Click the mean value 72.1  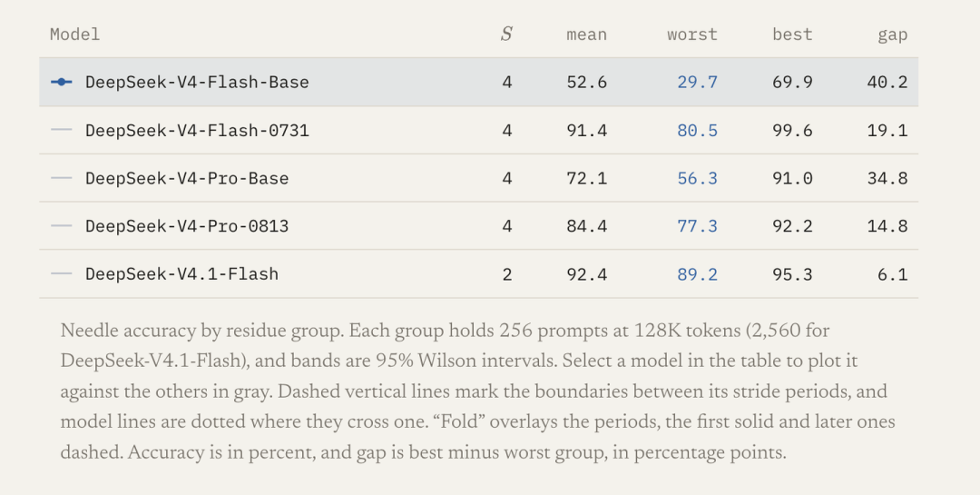tap(587, 178)
